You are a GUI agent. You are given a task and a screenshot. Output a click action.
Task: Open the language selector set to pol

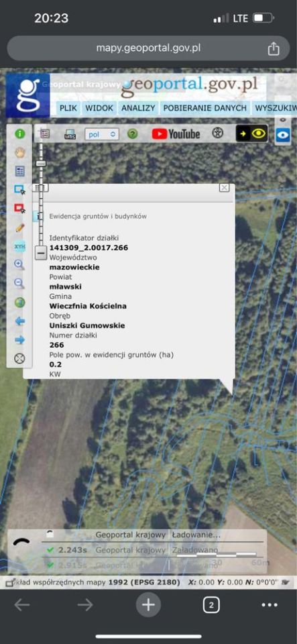pos(102,134)
